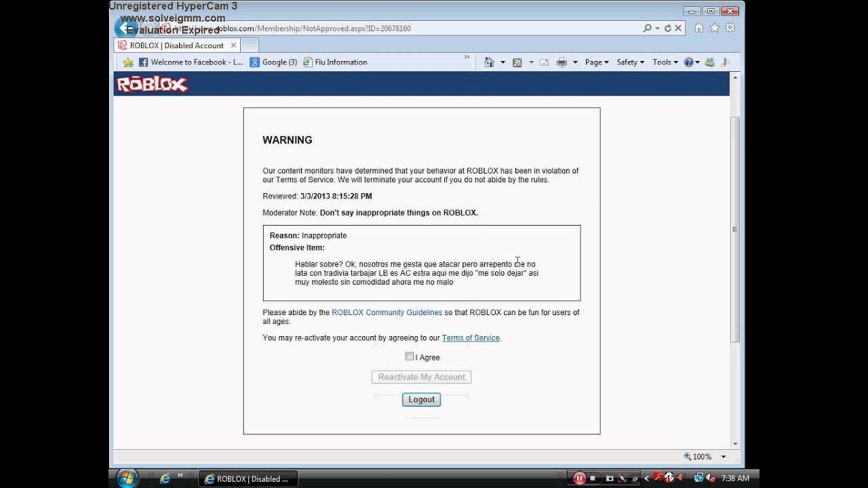Select the ROBLOX | Disabled Account tab

176,45
